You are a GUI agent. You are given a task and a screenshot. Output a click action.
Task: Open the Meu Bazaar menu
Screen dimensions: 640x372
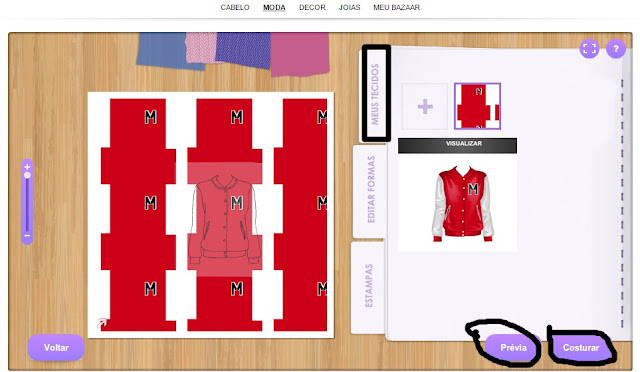pos(396,7)
